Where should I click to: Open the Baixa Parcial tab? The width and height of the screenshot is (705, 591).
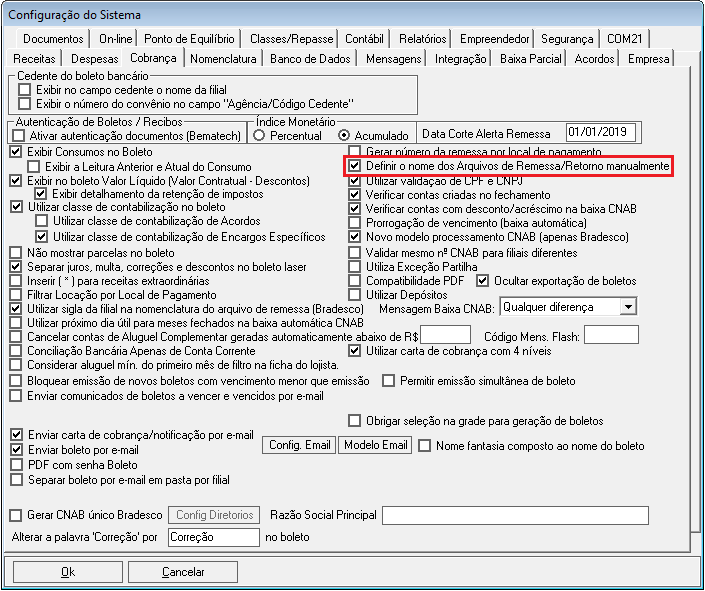531,59
